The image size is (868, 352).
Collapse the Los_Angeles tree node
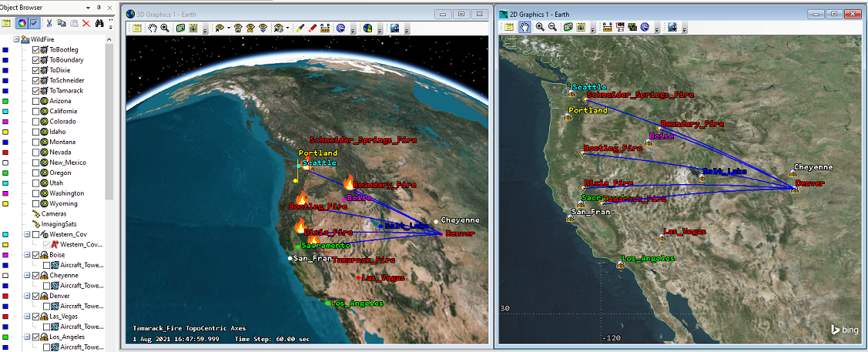[26, 337]
